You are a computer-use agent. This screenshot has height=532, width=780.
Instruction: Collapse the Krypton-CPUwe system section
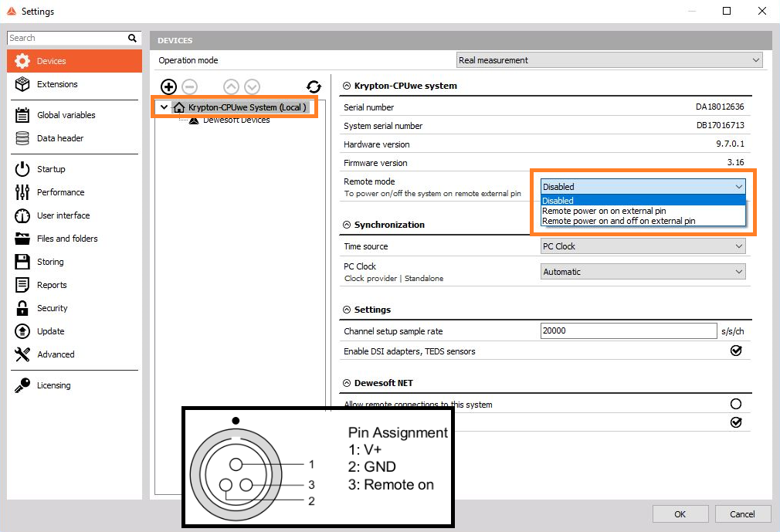(x=347, y=86)
